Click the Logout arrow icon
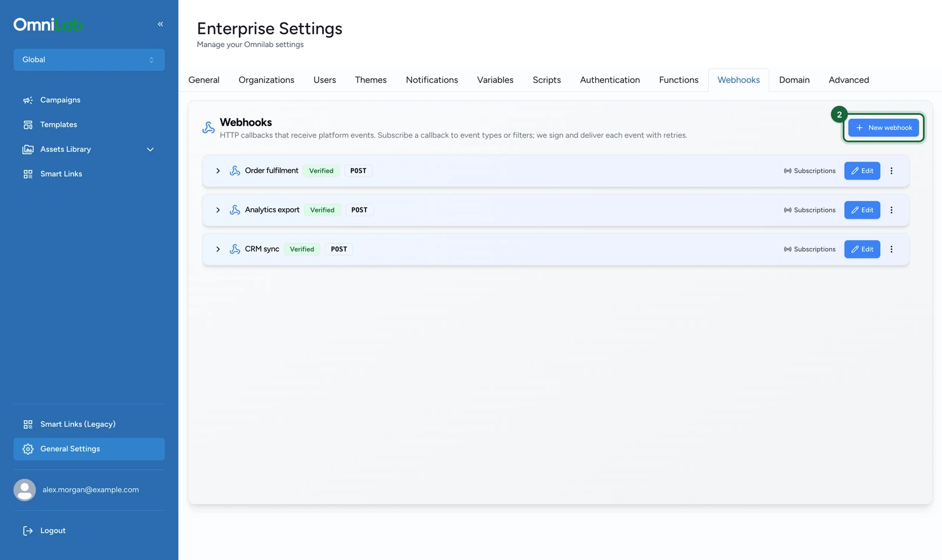The image size is (942, 560). [x=28, y=531]
